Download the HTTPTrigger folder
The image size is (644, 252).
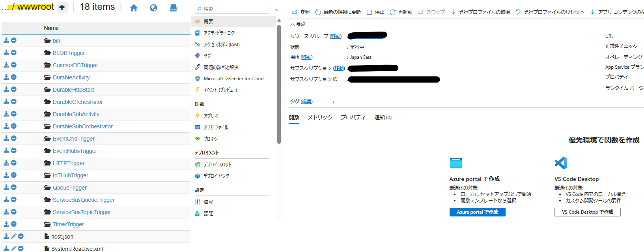click(6, 163)
